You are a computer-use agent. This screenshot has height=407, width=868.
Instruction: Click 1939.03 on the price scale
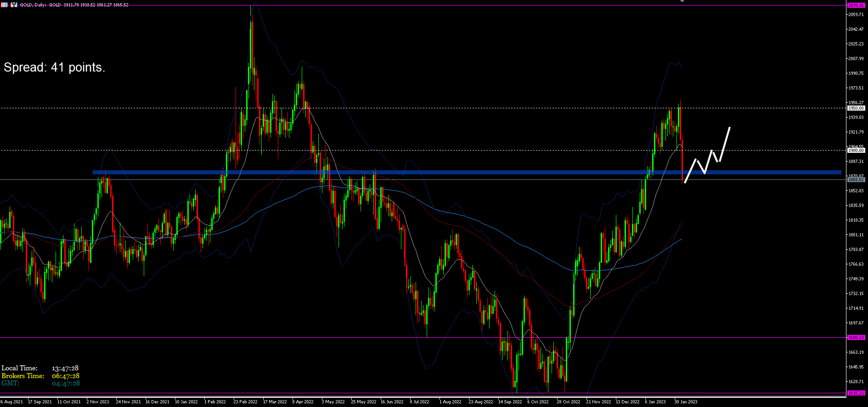(856, 117)
